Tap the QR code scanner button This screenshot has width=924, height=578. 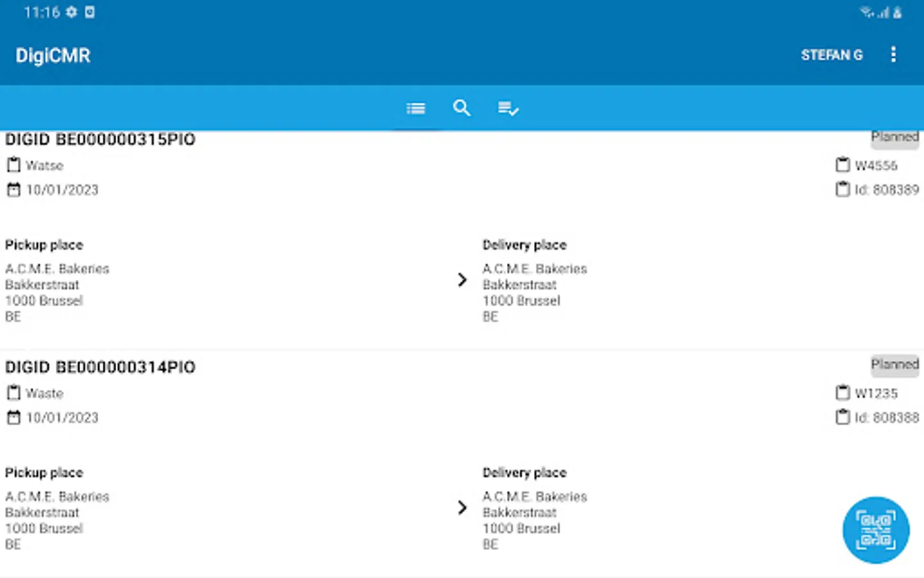coord(875,530)
